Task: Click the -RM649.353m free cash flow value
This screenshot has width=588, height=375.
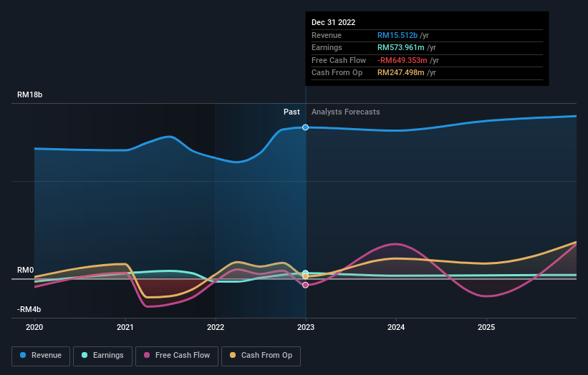Action: click(402, 60)
